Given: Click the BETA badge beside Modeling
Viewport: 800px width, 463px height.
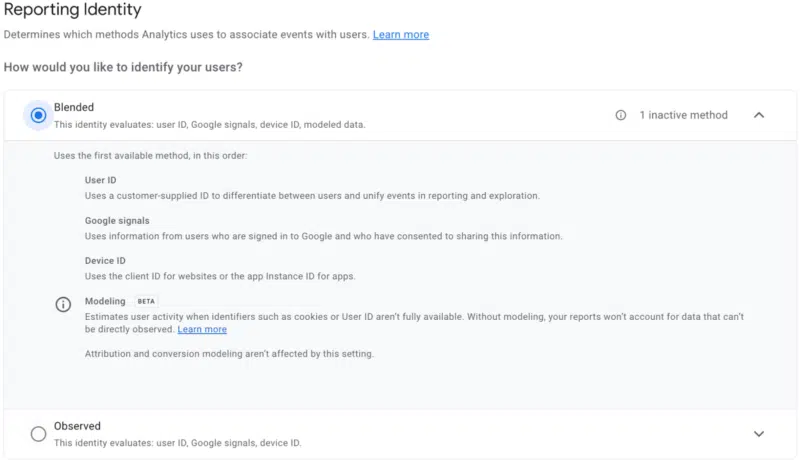Looking at the screenshot, I should pyautogui.click(x=146, y=301).
